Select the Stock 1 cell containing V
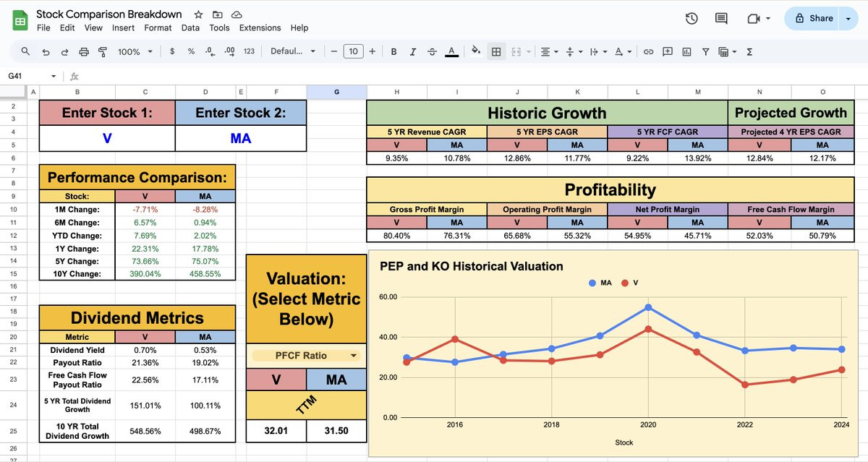The height and width of the screenshot is (462, 868). [107, 137]
